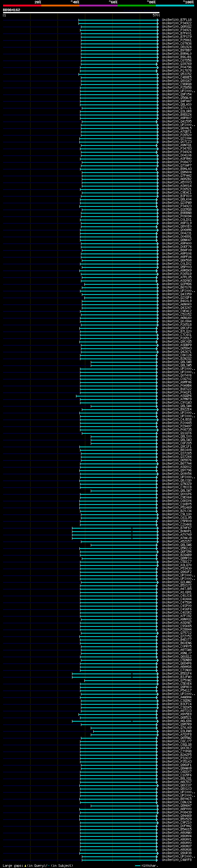Select hit UniRef100_C7BIC8
The height and width of the screenshot is (868, 197).
click(x=177, y=487)
